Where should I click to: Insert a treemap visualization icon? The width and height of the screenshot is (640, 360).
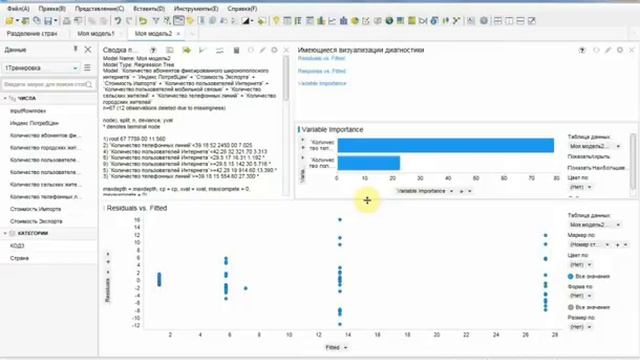(x=400, y=20)
